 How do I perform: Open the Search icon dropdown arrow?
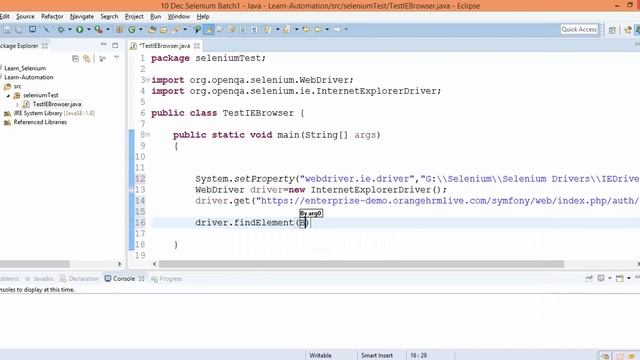[185, 29]
